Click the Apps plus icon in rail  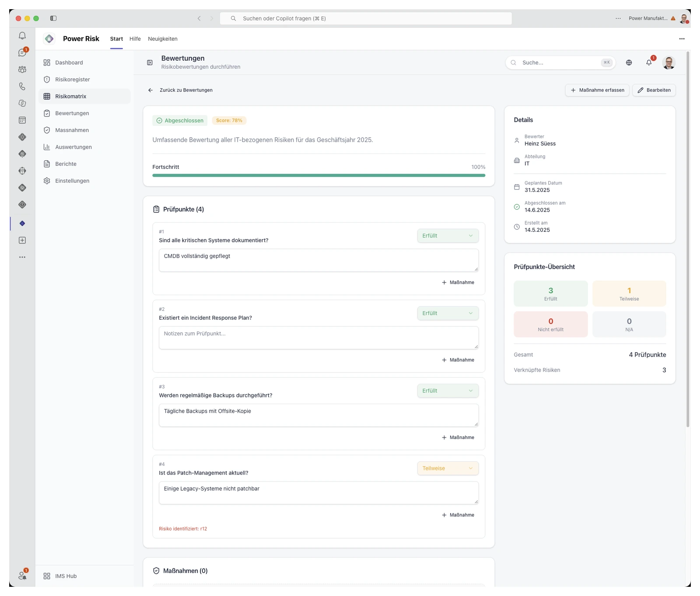pos(22,240)
